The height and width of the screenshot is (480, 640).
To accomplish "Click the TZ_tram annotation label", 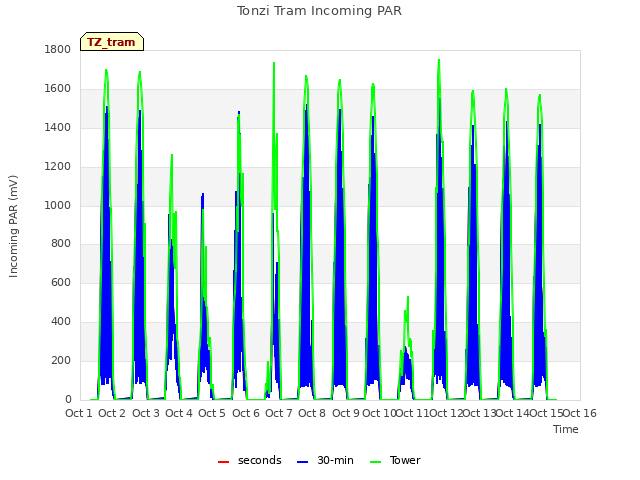I will point(111,42).
